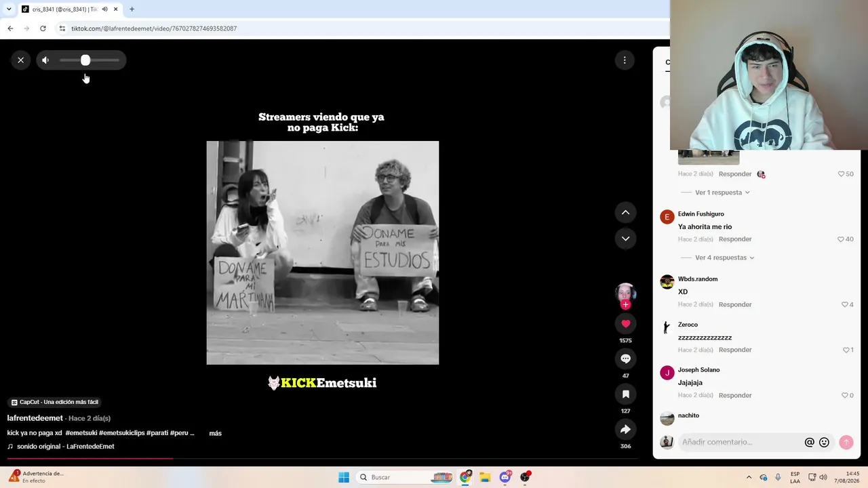868x488 pixels.
Task: Click the 'Añadir comentario...' input field
Action: pyautogui.click(x=741, y=442)
